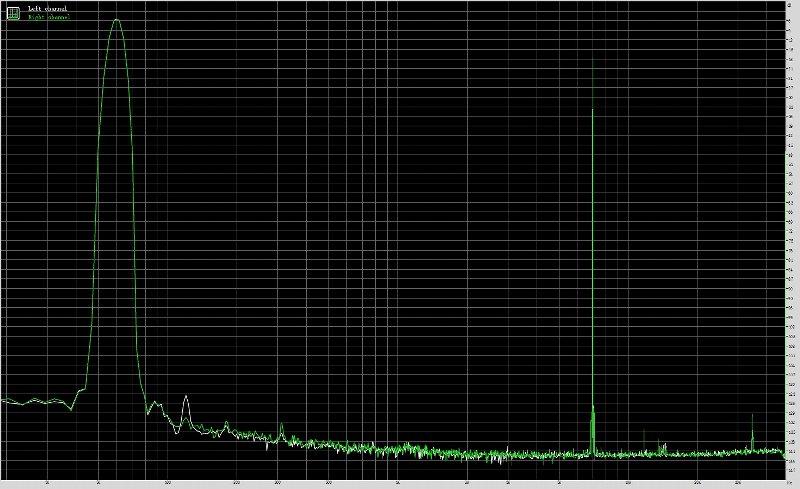
Task: Click the falling right edge of the large peak
Action: pyautogui.click(x=134, y=200)
